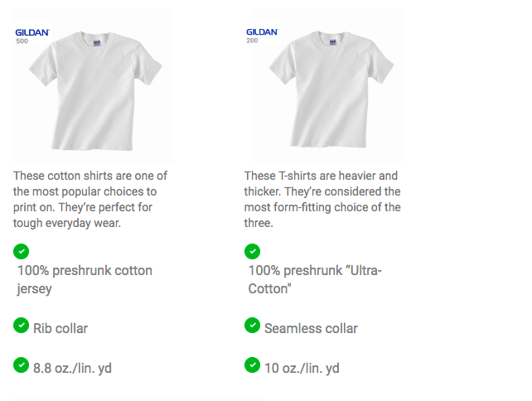Click the Seamless collar feature text
This screenshot has height=401, width=532.
point(311,328)
